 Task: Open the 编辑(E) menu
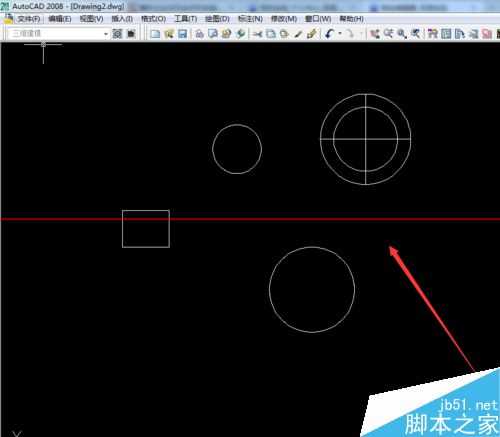60,19
